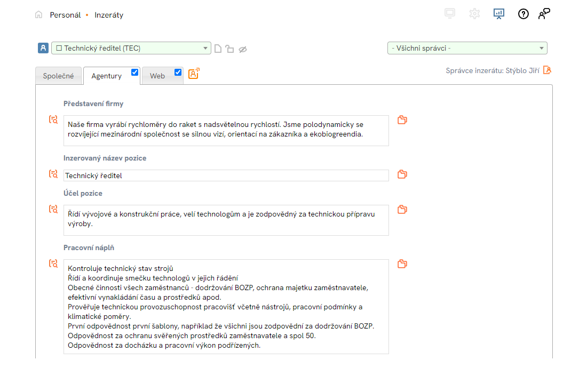587x392 pixels.
Task: Click the user chat support icon
Action: [x=544, y=14]
